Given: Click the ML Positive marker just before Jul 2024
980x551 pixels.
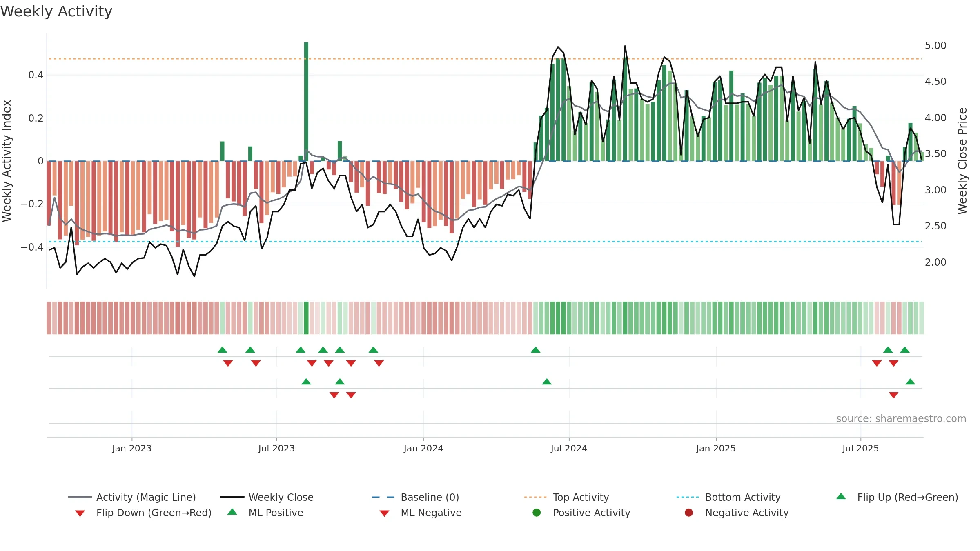Looking at the screenshot, I should pos(547,382).
